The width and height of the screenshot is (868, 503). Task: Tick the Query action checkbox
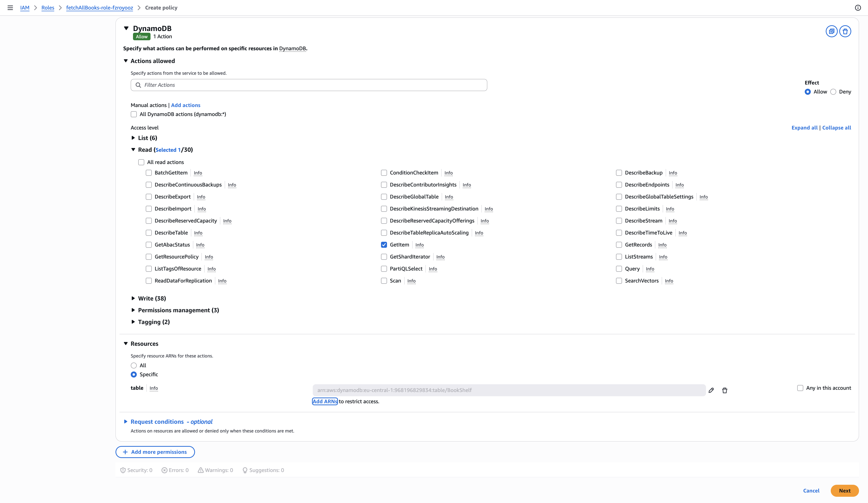(619, 269)
